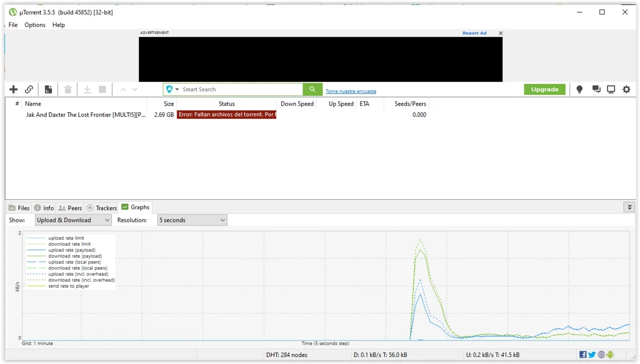Sort by Up Speed column header

[337, 104]
